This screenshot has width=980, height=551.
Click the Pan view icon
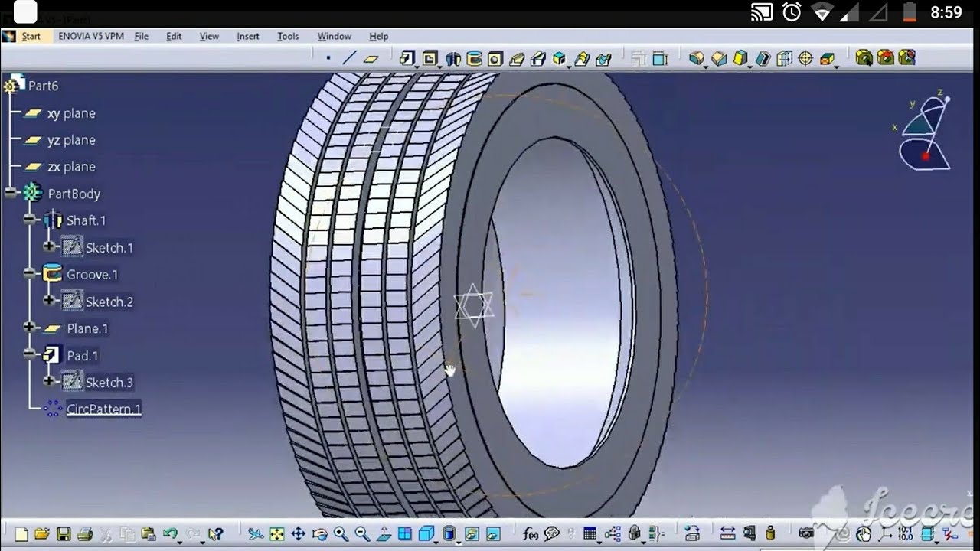coord(299,534)
